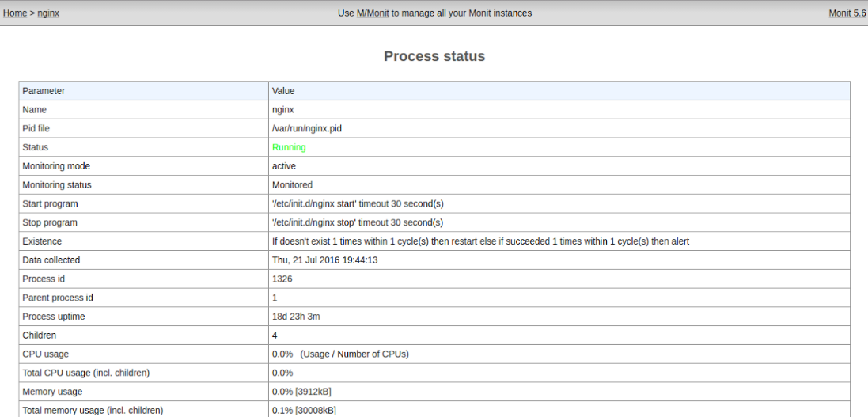
Task: Select the 'nginx' value in Name row
Action: [283, 110]
